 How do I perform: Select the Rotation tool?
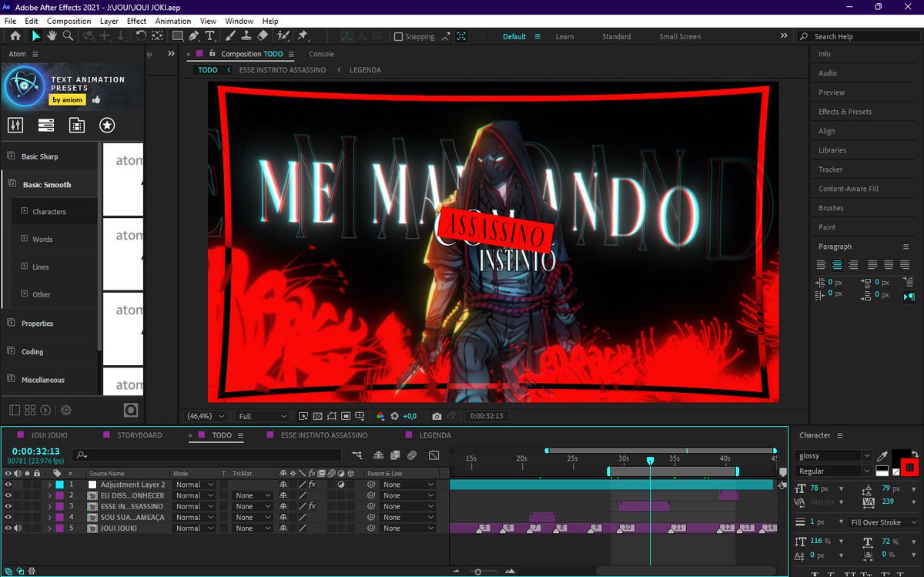(x=141, y=36)
